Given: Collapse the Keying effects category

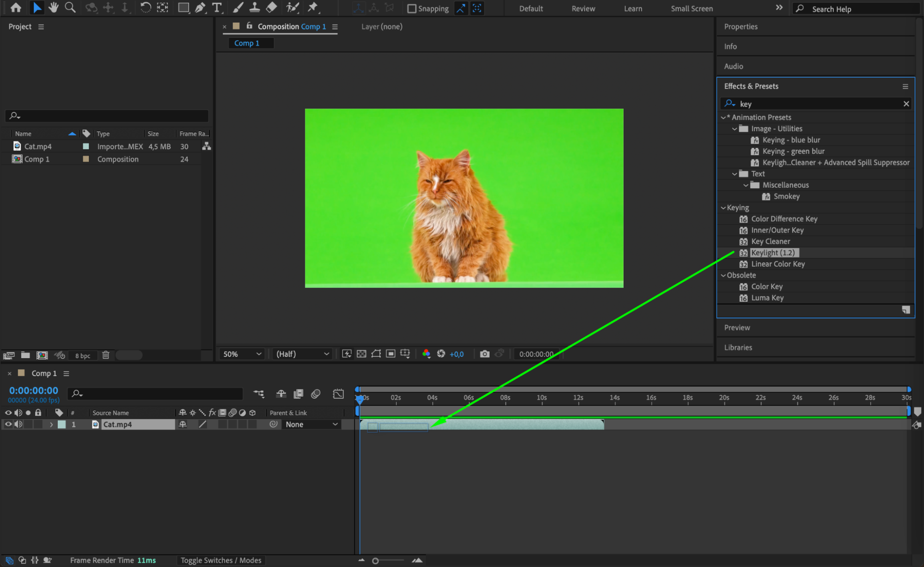Looking at the screenshot, I should (723, 208).
